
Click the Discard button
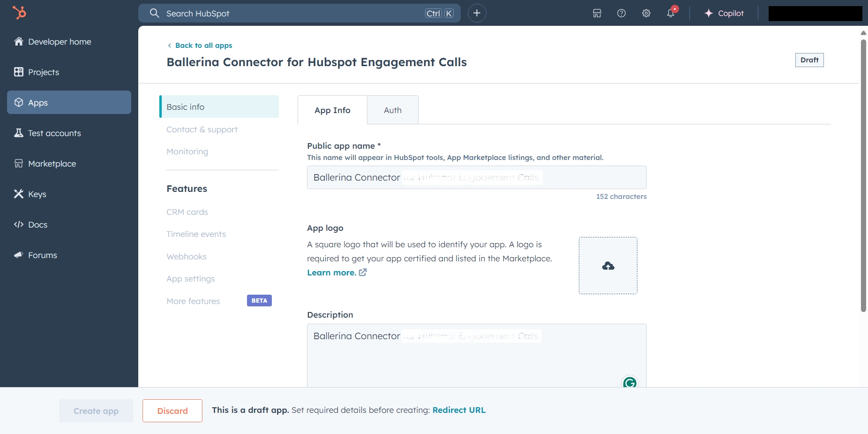pyautogui.click(x=172, y=411)
